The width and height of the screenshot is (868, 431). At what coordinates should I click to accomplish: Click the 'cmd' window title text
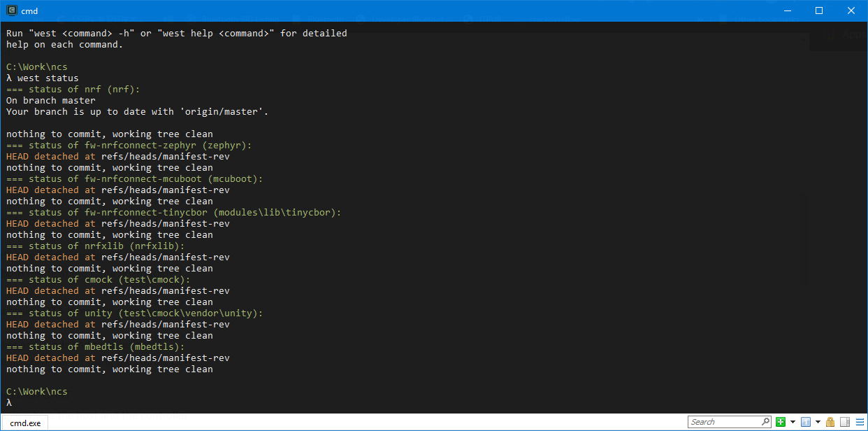click(x=29, y=10)
